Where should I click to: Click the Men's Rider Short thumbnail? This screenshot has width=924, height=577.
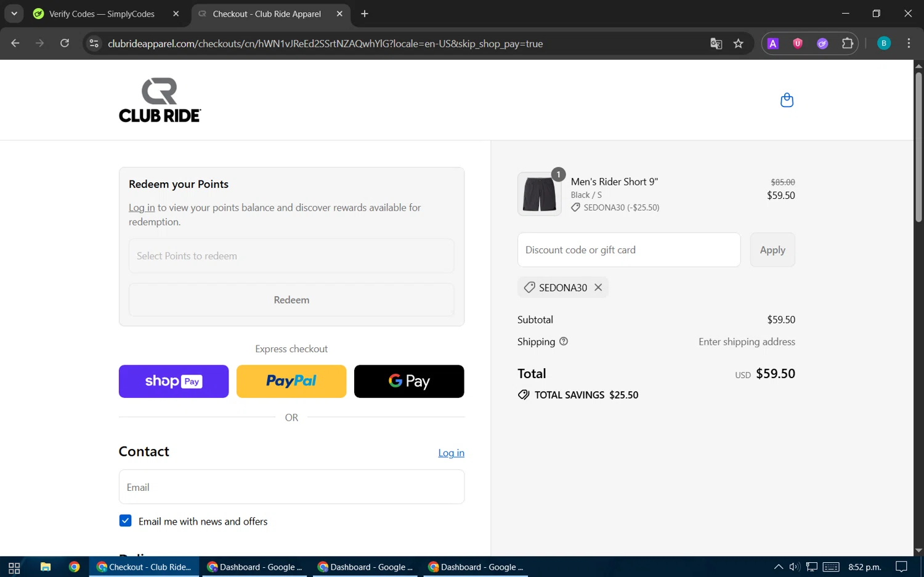(x=540, y=194)
